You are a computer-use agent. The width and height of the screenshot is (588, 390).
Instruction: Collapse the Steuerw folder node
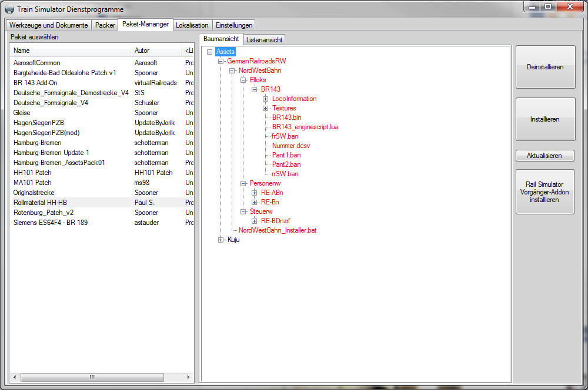243,211
